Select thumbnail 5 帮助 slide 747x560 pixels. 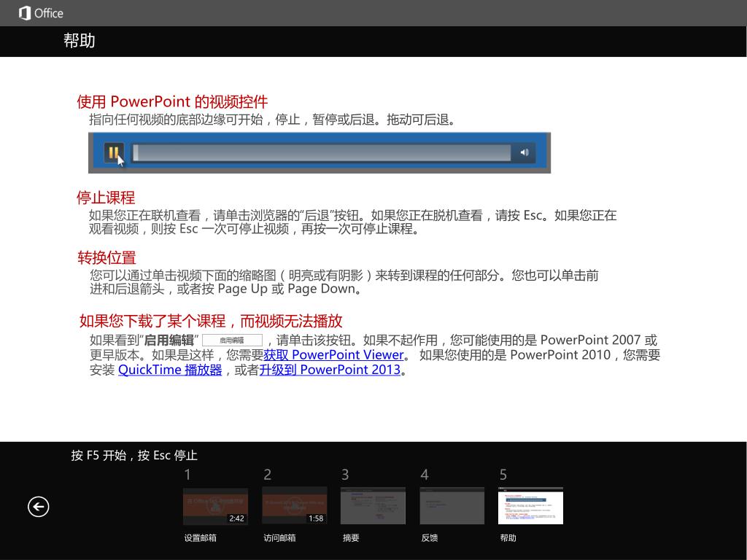tap(531, 506)
